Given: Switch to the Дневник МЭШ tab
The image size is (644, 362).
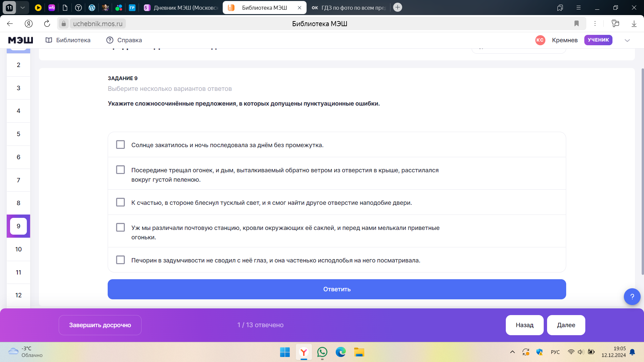Looking at the screenshot, I should click(x=181, y=7).
